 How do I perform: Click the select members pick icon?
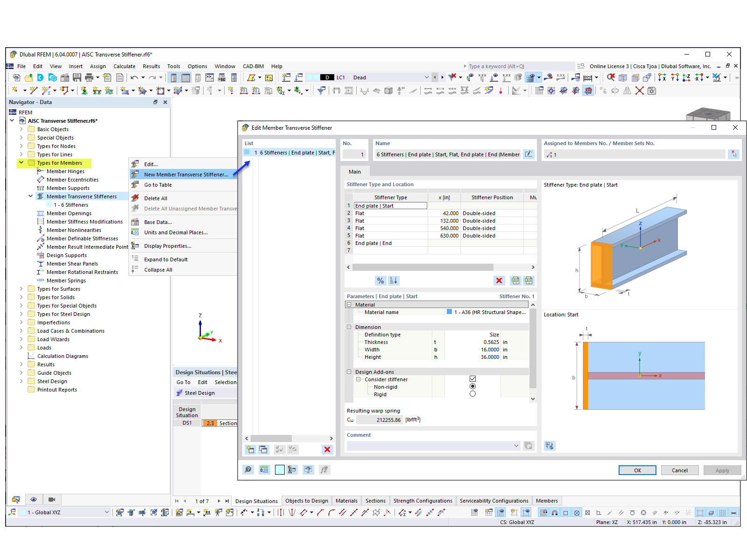pos(734,154)
